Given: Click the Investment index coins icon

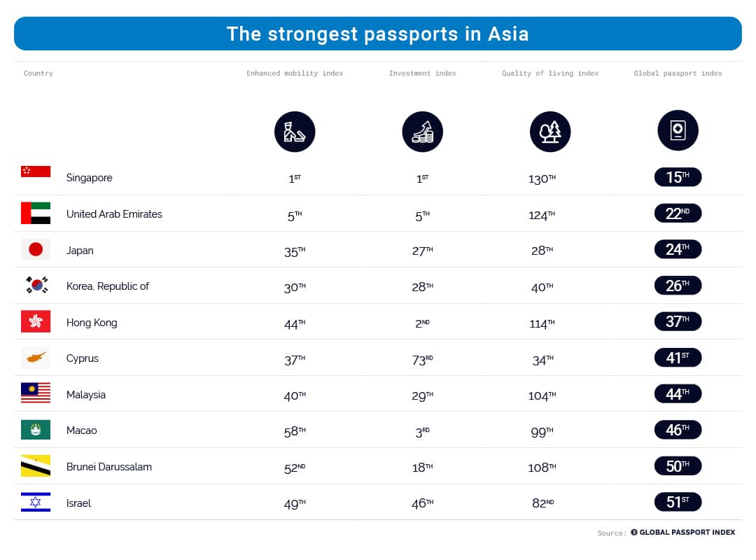Looking at the screenshot, I should coord(422,132).
